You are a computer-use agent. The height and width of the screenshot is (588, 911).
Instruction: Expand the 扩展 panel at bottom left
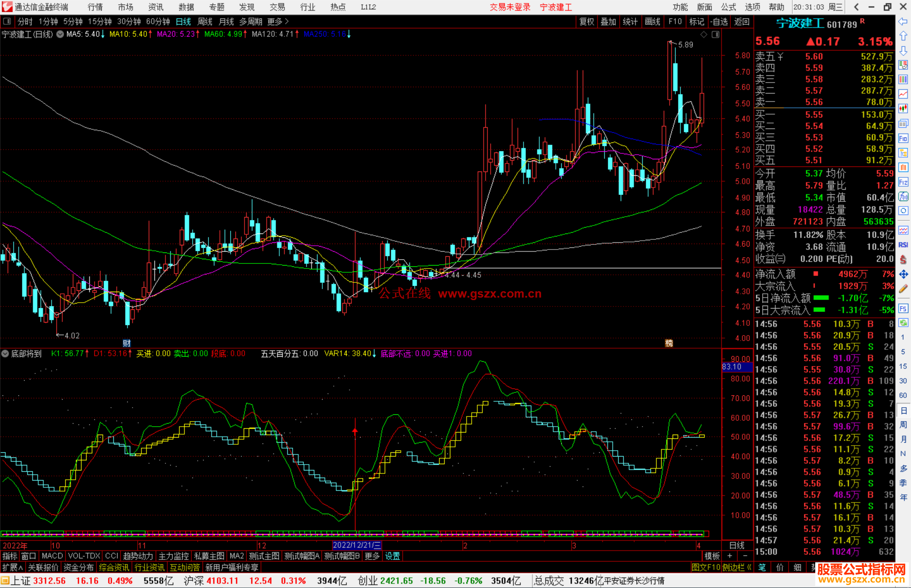pos(13,567)
